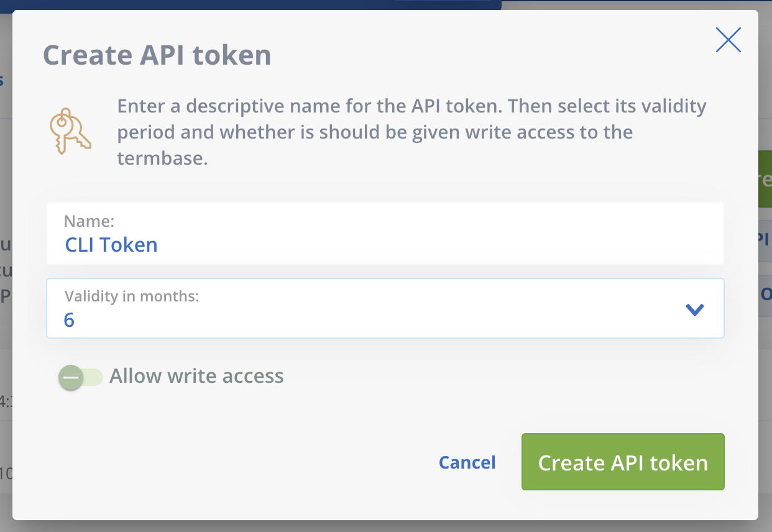772x532 pixels.
Task: Click the green Create API token button
Action: [x=623, y=462]
